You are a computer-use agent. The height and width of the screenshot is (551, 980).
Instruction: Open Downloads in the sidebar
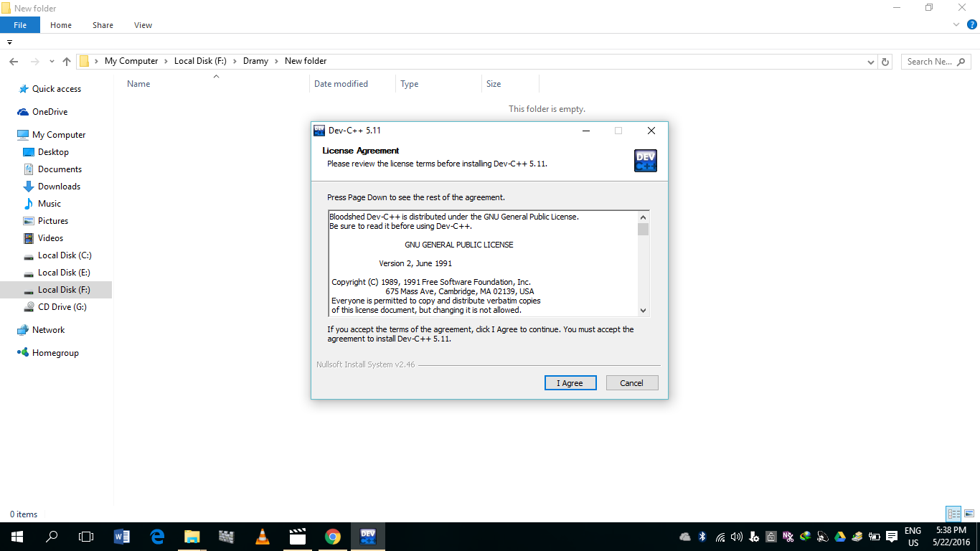click(59, 187)
